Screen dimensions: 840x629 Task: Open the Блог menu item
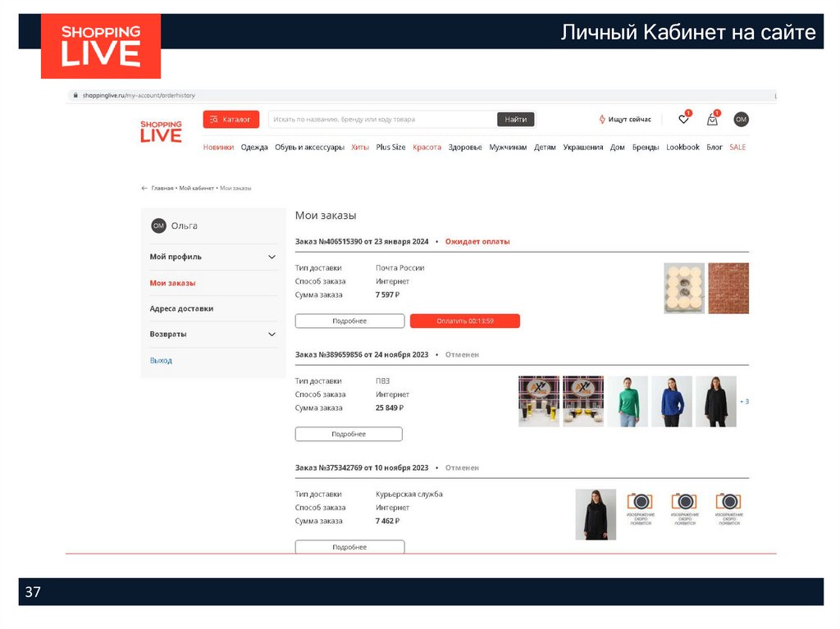click(714, 148)
